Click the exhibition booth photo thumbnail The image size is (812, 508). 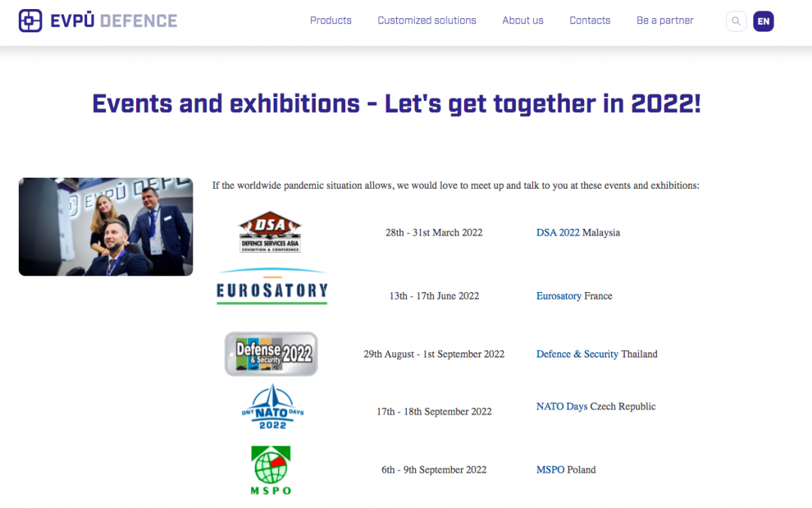point(105,227)
